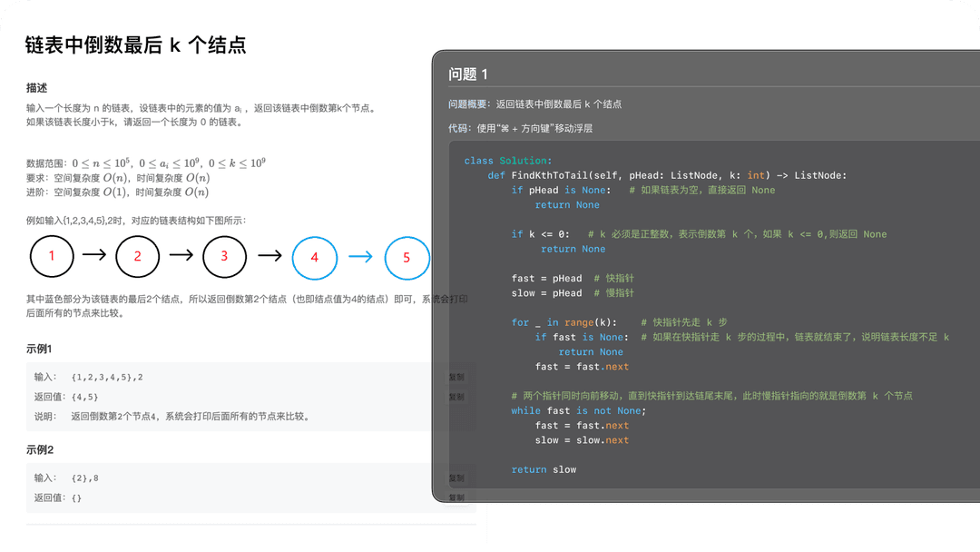Image resolution: width=980 pixels, height=552 pixels.
Task: Click the 描述 section heading
Action: [37, 88]
